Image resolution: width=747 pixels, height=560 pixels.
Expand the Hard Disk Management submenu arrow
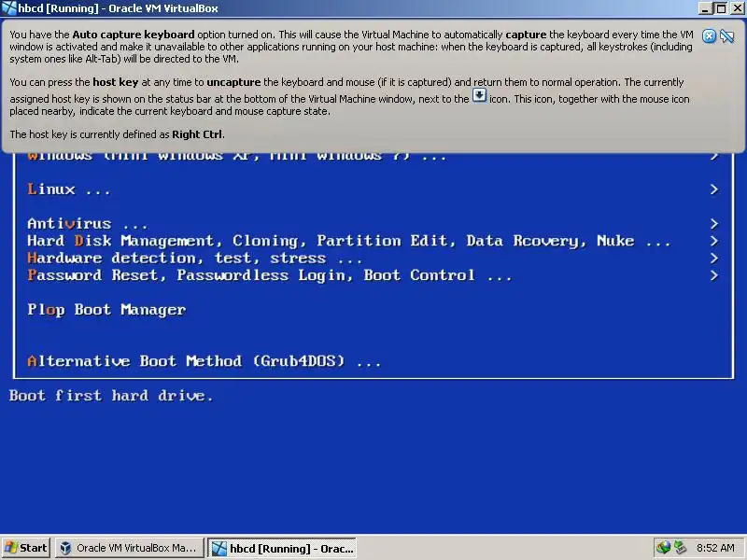pyautogui.click(x=713, y=241)
